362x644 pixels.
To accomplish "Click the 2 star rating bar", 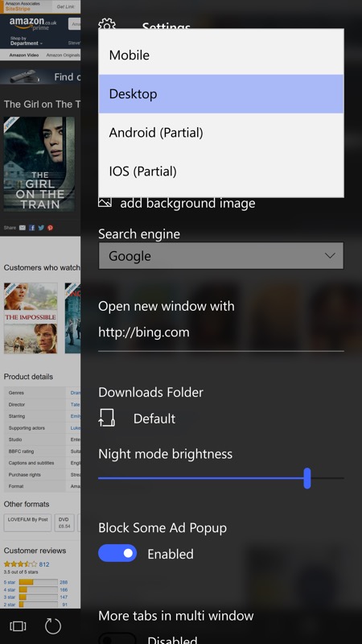I will [x=38, y=605].
